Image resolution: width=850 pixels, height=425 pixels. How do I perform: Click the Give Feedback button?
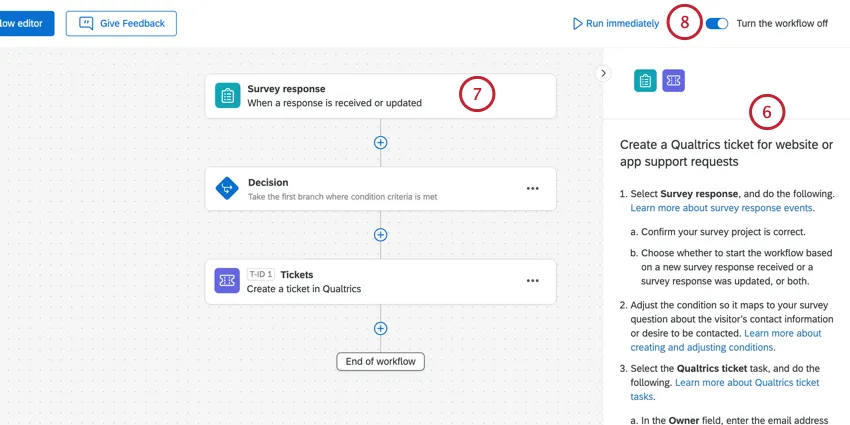121,23
